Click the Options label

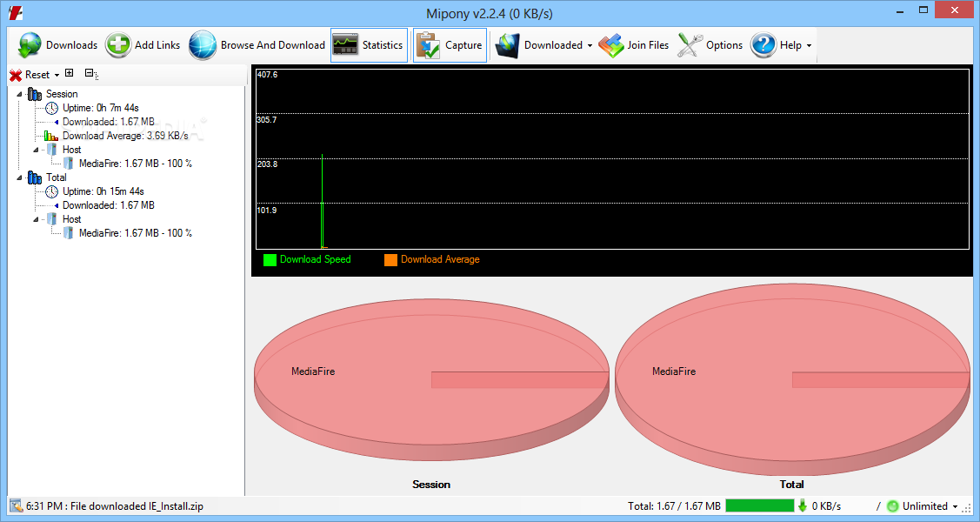(724, 45)
